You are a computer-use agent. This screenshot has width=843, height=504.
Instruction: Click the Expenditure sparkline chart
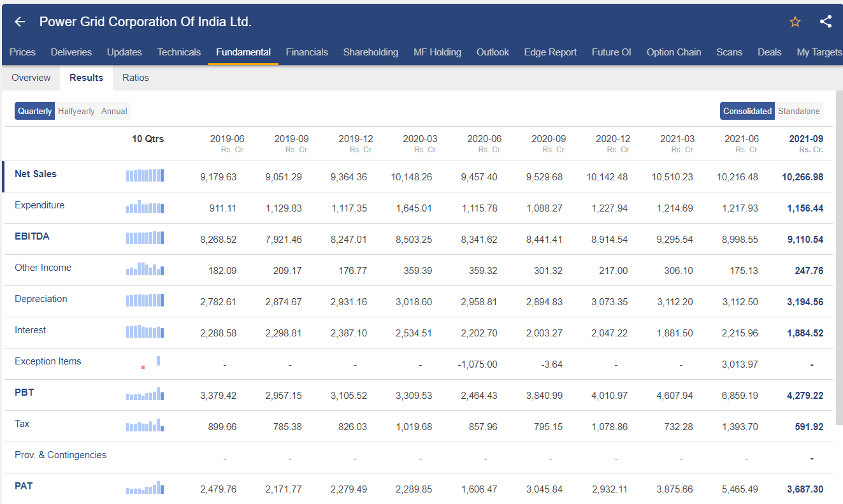pos(145,206)
